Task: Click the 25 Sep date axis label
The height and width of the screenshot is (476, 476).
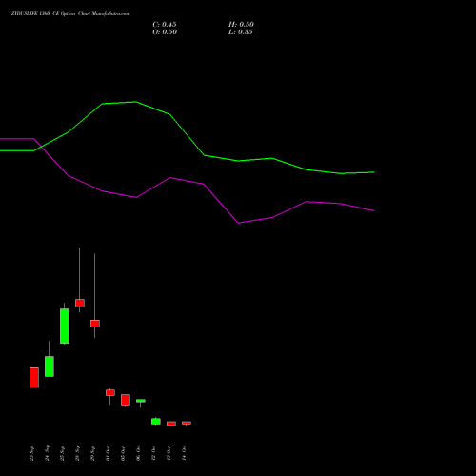Action: [62, 453]
